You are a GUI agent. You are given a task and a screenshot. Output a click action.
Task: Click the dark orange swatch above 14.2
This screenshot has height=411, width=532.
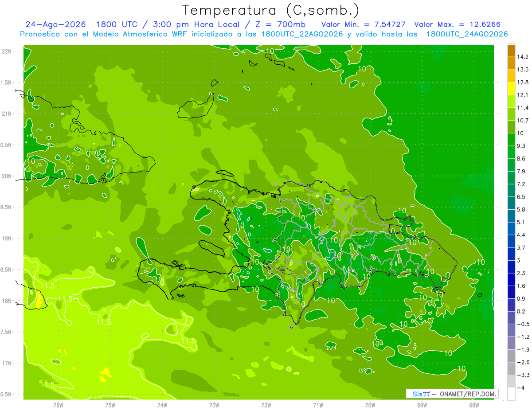(x=511, y=51)
